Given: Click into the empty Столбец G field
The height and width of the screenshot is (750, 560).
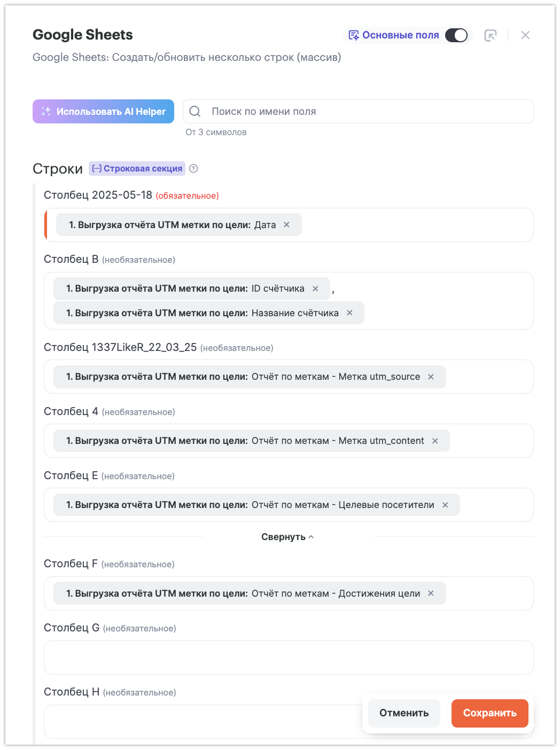Looking at the screenshot, I should point(289,658).
